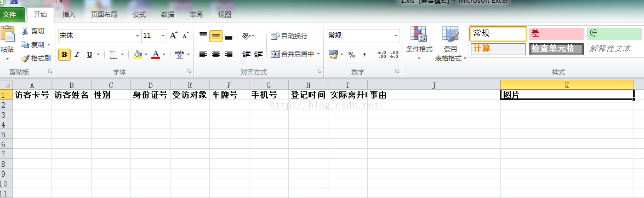The height and width of the screenshot is (198, 644).
Task: Toggle Bold formatting
Action: pos(64,55)
